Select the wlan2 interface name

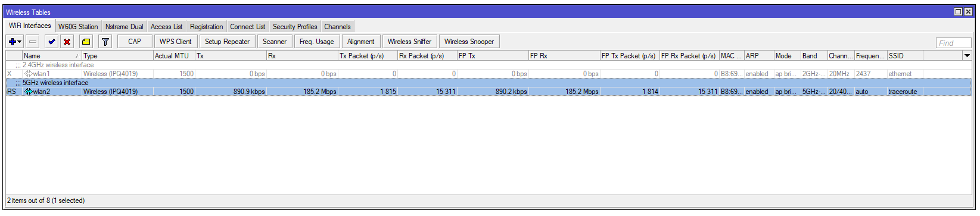42,92
